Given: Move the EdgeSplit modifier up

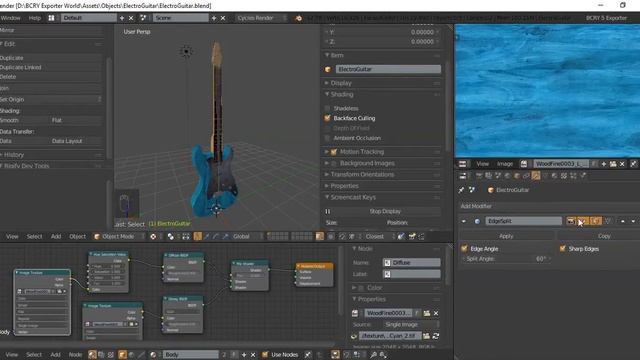Looking at the screenshot, I should [623, 221].
